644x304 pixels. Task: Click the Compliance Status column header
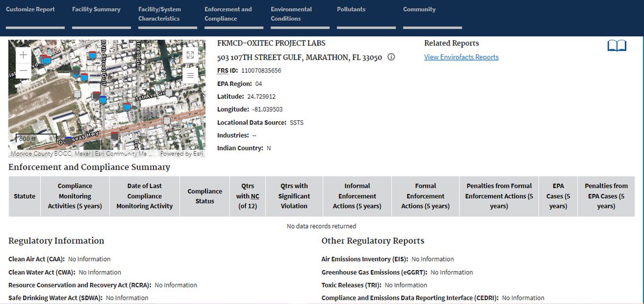point(205,196)
